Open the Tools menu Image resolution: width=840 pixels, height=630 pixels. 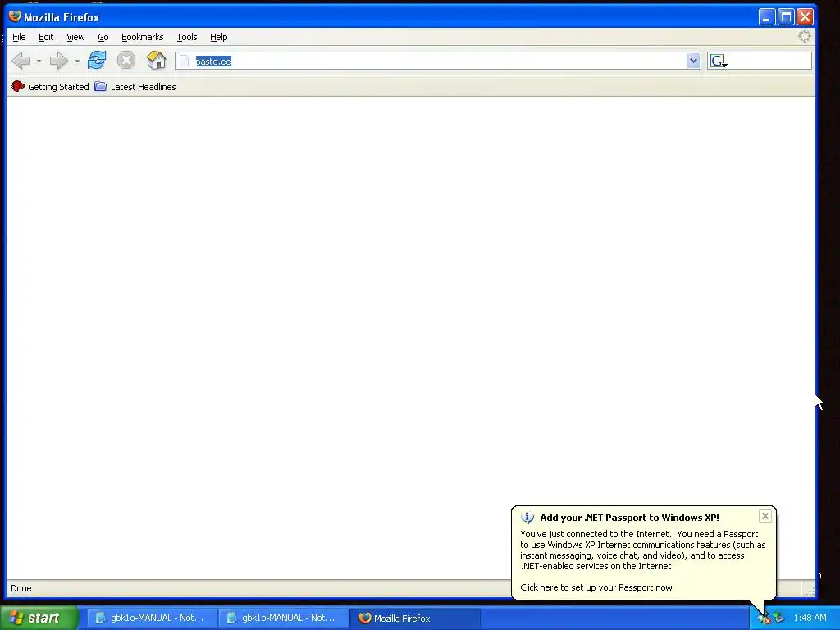point(187,37)
